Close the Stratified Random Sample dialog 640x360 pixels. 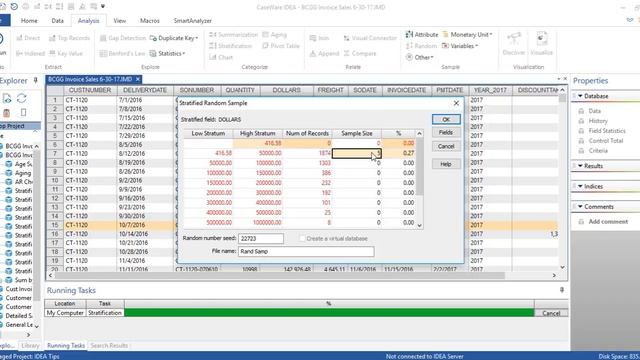pos(456,103)
